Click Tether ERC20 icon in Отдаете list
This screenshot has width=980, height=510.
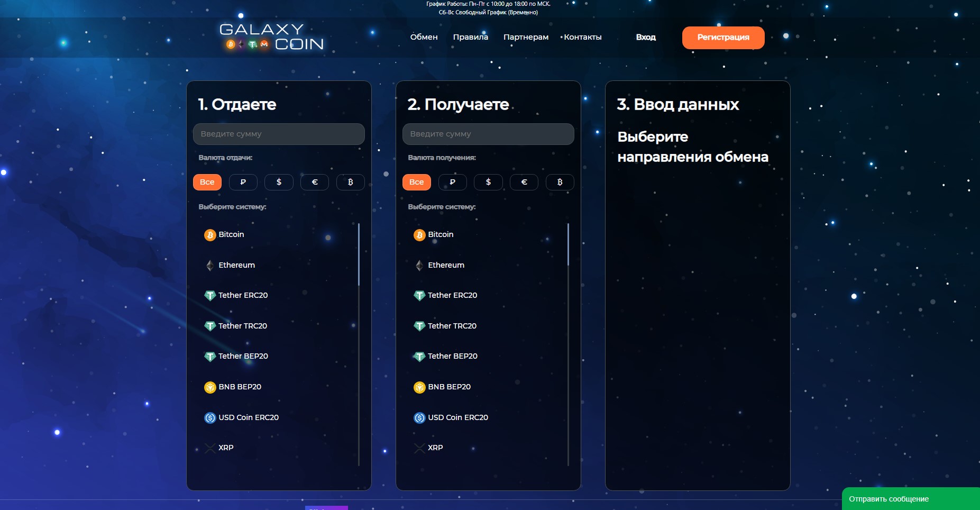[210, 296]
